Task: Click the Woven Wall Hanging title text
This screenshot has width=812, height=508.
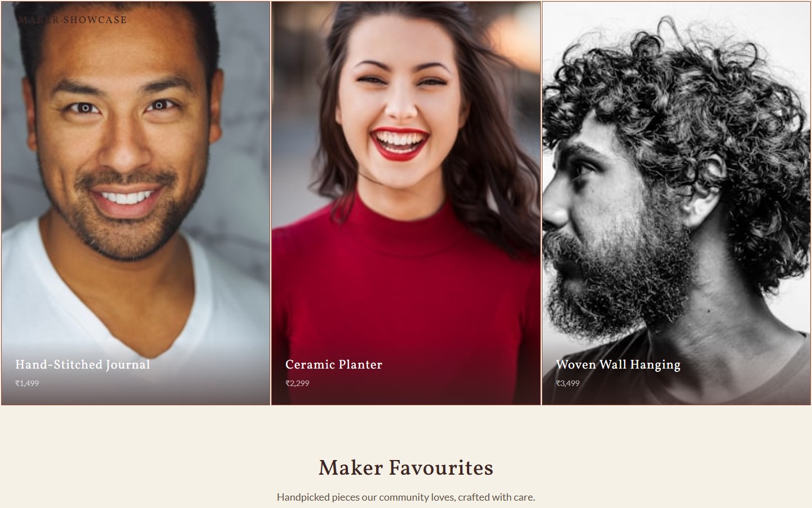Action: tap(618, 365)
